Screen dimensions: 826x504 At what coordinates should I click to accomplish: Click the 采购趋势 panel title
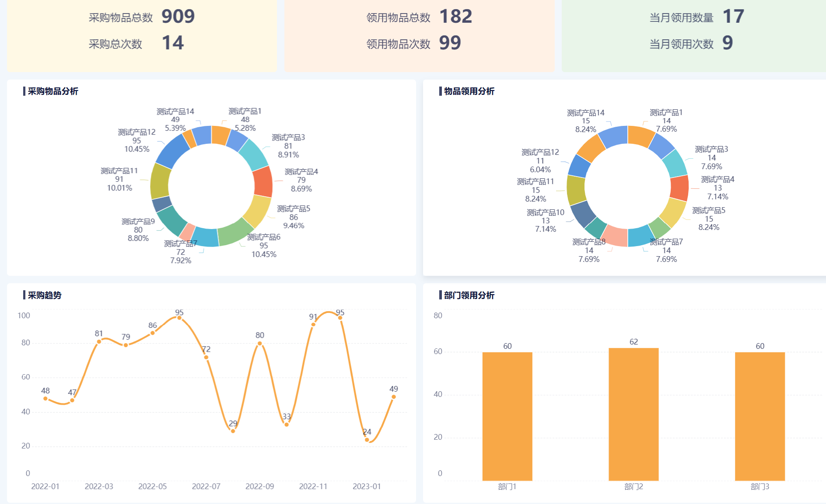(45, 295)
